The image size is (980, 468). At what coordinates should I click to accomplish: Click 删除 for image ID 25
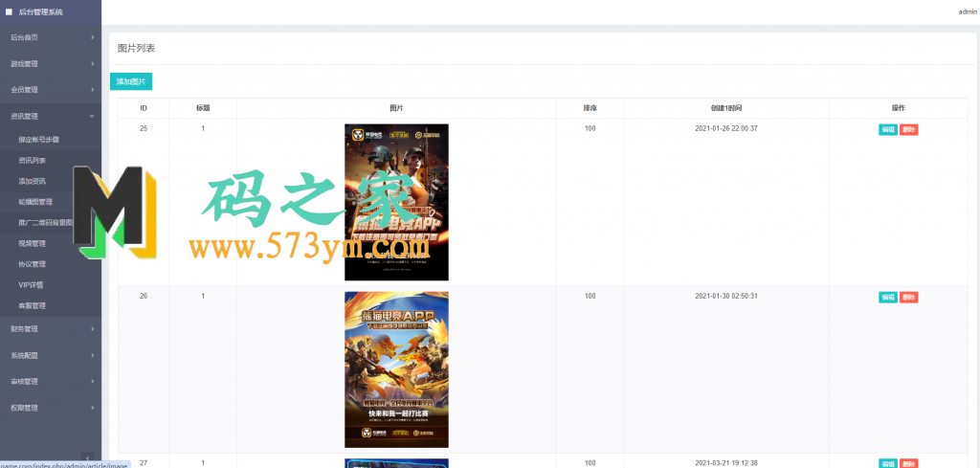tap(909, 130)
